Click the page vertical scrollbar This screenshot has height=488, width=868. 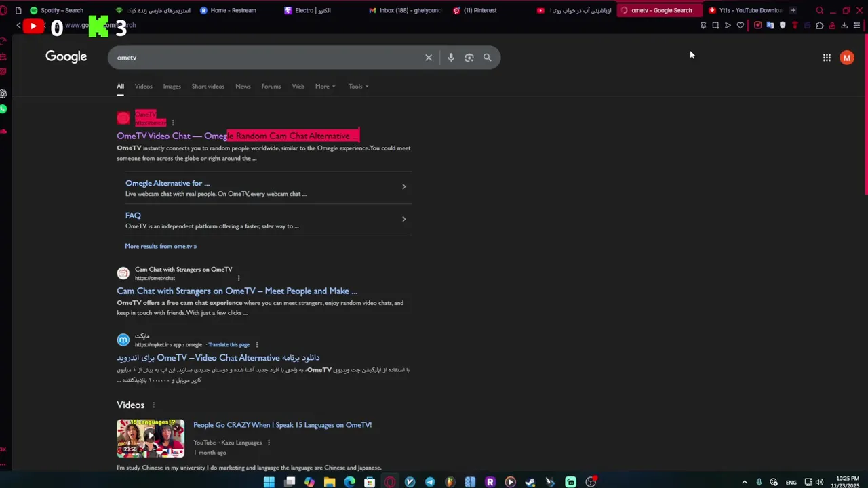pyautogui.click(x=865, y=115)
